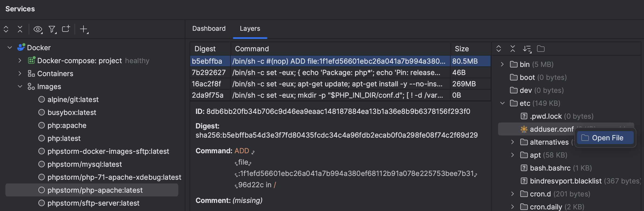The image size is (644, 211).
Task: Click folder icon in file tree toolbar
Action: [x=541, y=49]
